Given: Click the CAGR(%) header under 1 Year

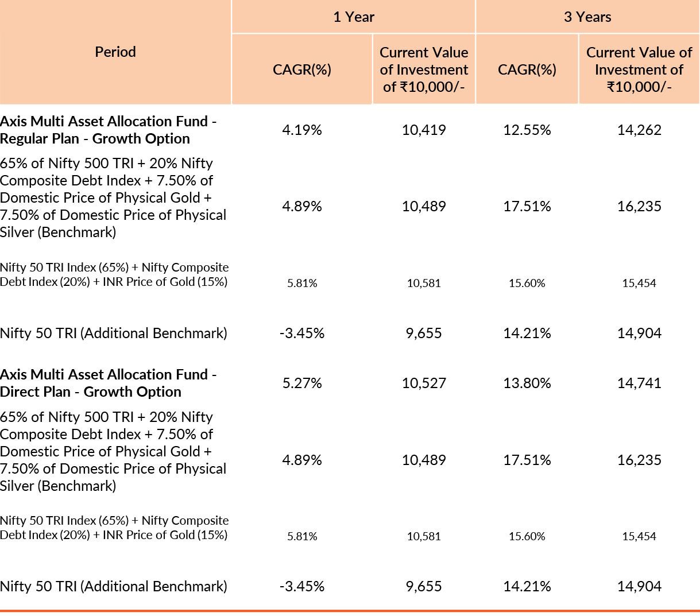Looking at the screenshot, I should pos(302,69).
